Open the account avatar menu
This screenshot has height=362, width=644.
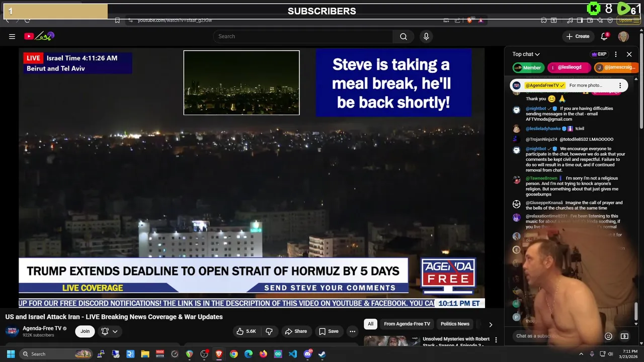623,36
